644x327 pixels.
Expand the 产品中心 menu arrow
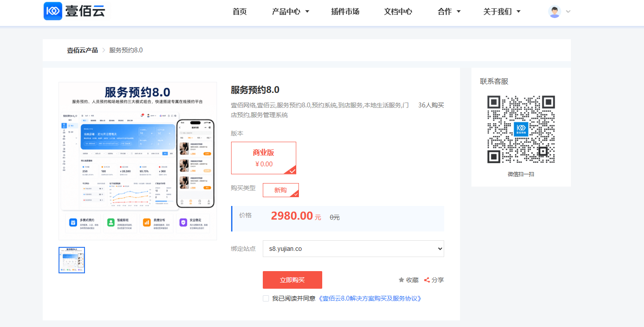307,11
